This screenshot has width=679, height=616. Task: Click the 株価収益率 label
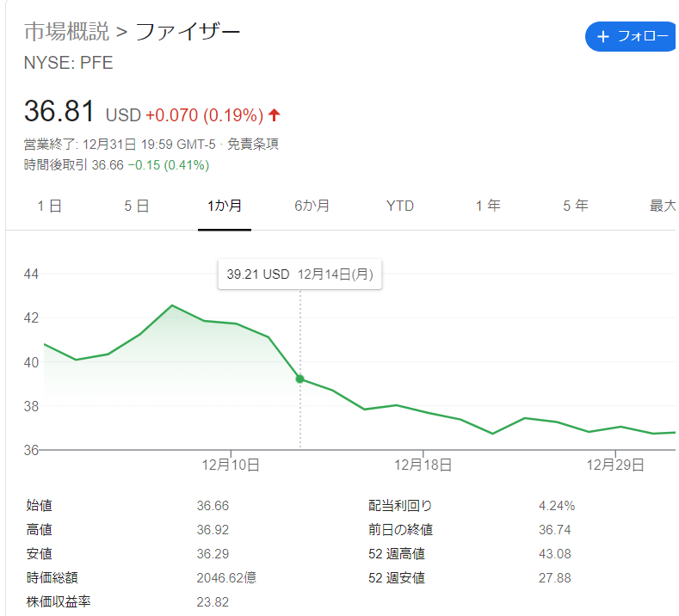(59, 602)
